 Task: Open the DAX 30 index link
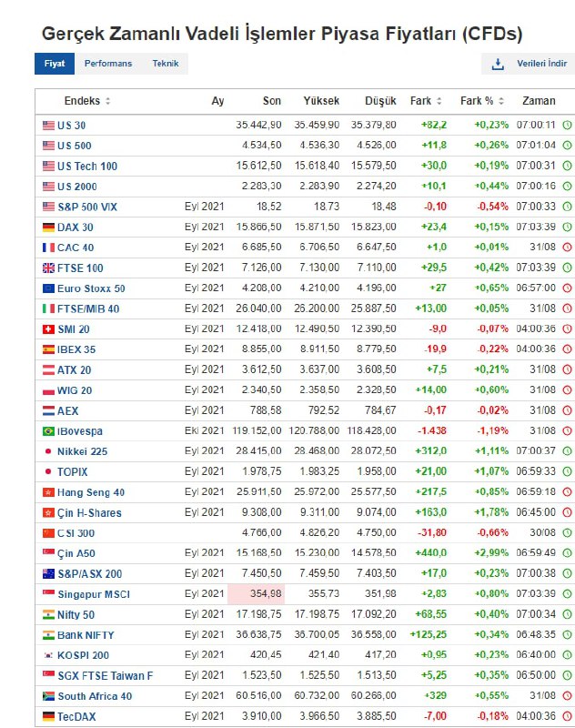pos(76,227)
